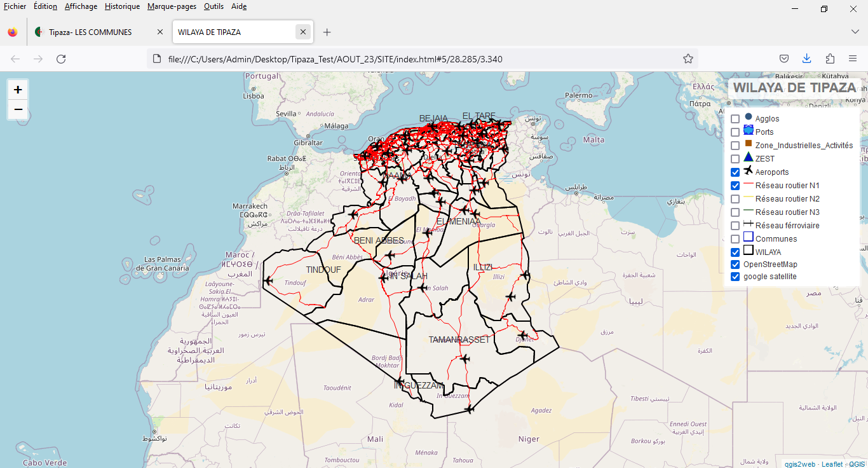Open a new browser tab
The width and height of the screenshot is (868, 468).
tap(327, 32)
